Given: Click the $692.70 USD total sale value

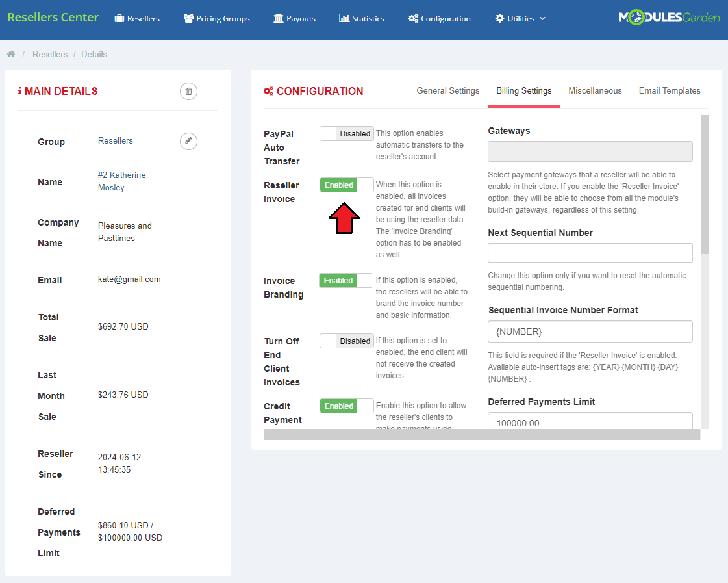Looking at the screenshot, I should pyautogui.click(x=123, y=326).
